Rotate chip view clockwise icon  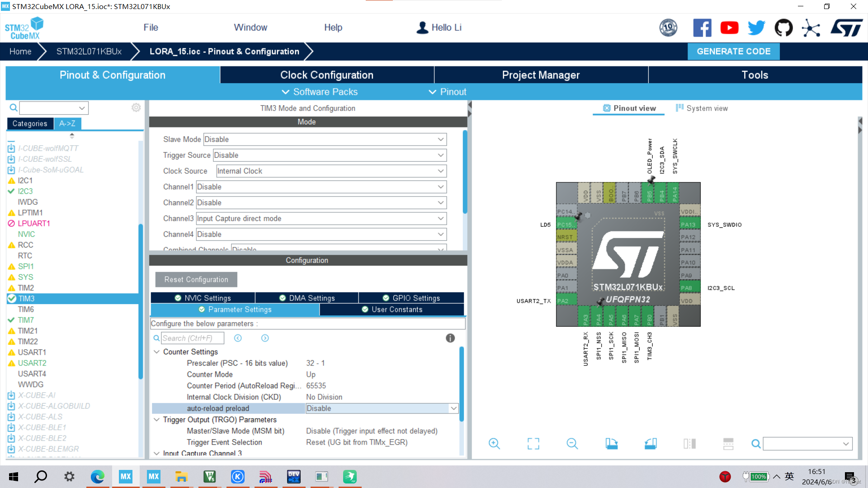click(x=612, y=444)
